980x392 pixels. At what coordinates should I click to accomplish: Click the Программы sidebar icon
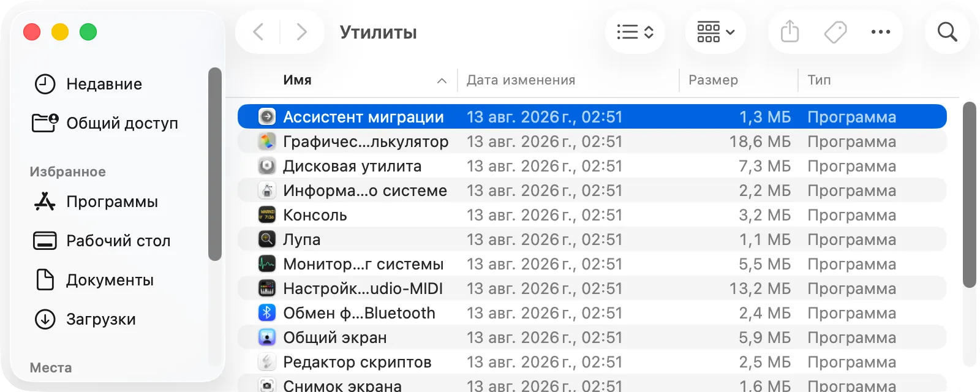[45, 202]
